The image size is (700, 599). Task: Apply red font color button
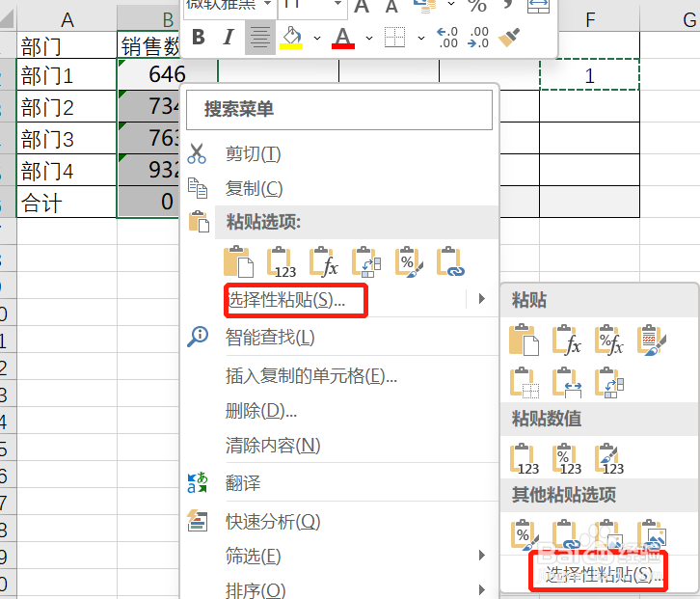(343, 38)
